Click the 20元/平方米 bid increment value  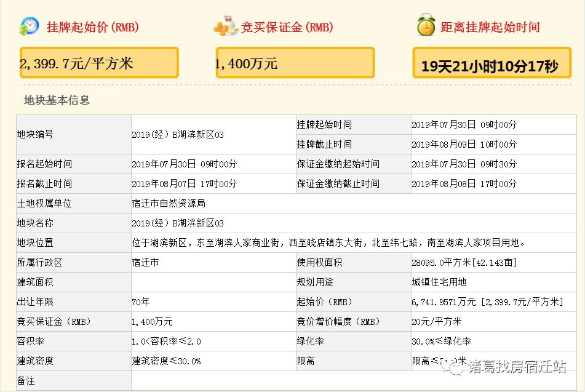436,322
